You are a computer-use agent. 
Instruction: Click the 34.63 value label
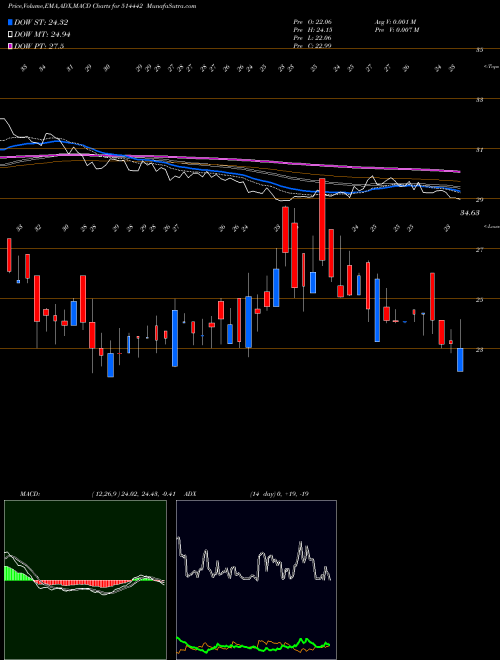(x=469, y=213)
